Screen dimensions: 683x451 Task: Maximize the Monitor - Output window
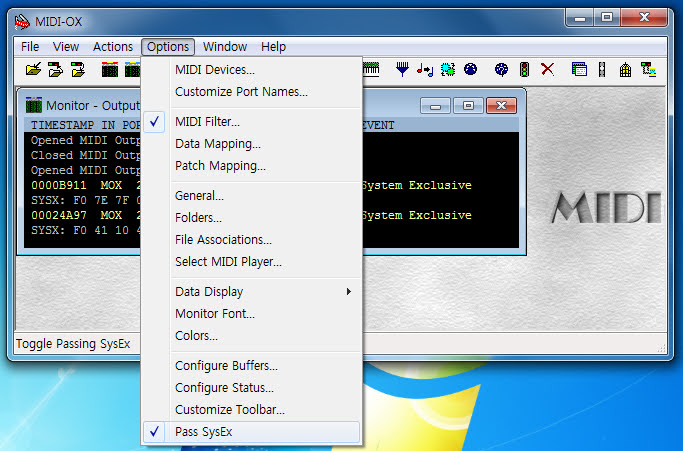point(468,105)
